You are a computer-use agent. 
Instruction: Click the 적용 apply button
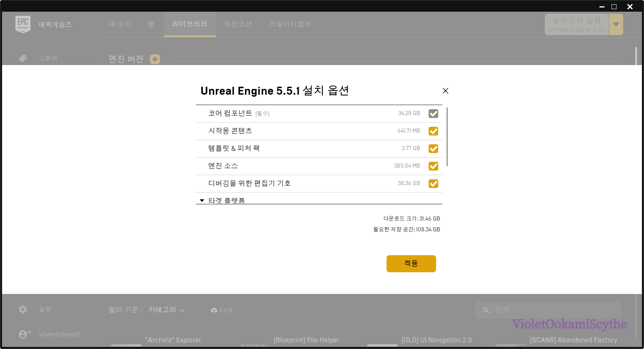tap(411, 264)
